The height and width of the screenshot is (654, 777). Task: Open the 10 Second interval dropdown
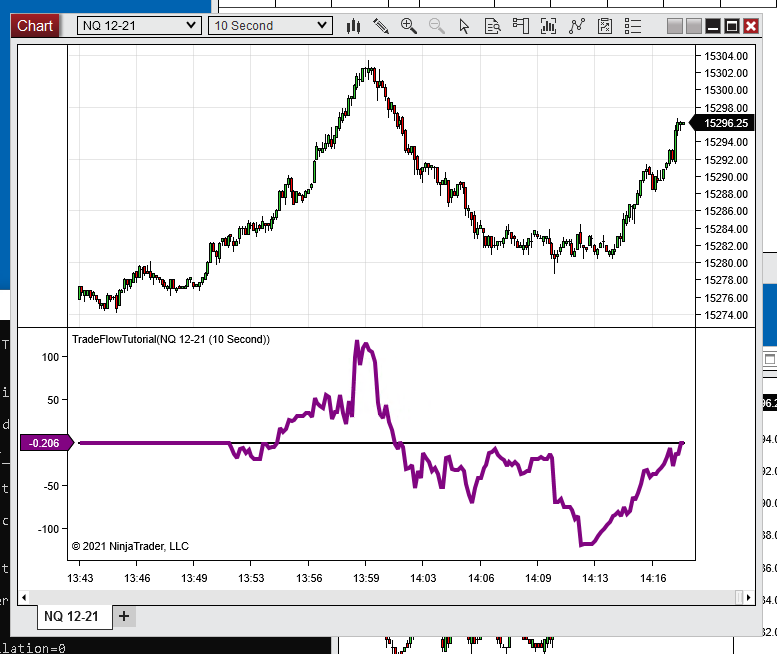pos(271,26)
